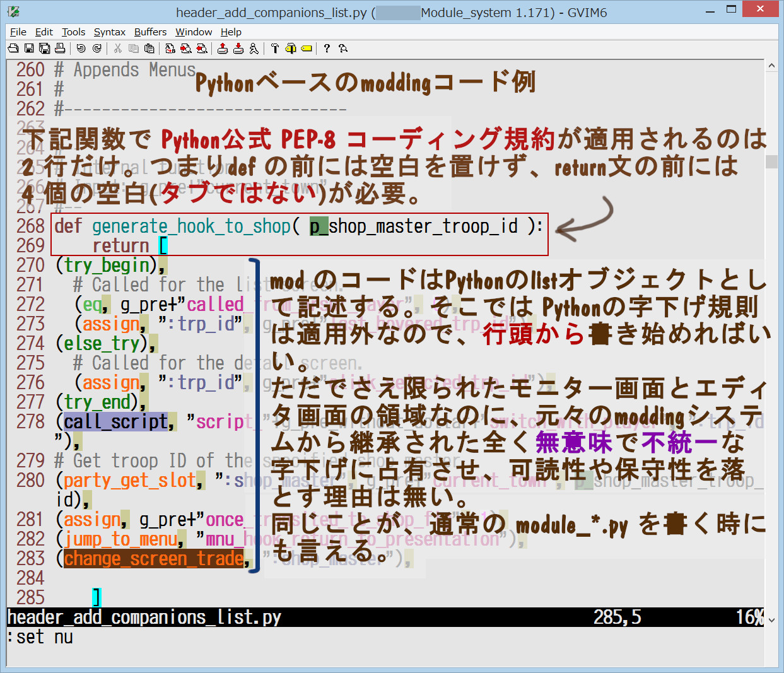The width and height of the screenshot is (784, 673).
Task: Click the Save All toolbar icon
Action: (x=45, y=49)
